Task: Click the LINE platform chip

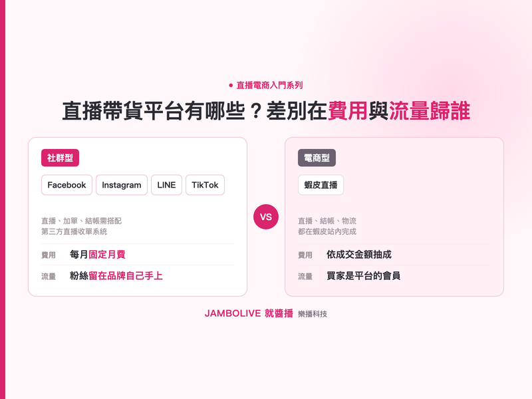Action: 166,185
